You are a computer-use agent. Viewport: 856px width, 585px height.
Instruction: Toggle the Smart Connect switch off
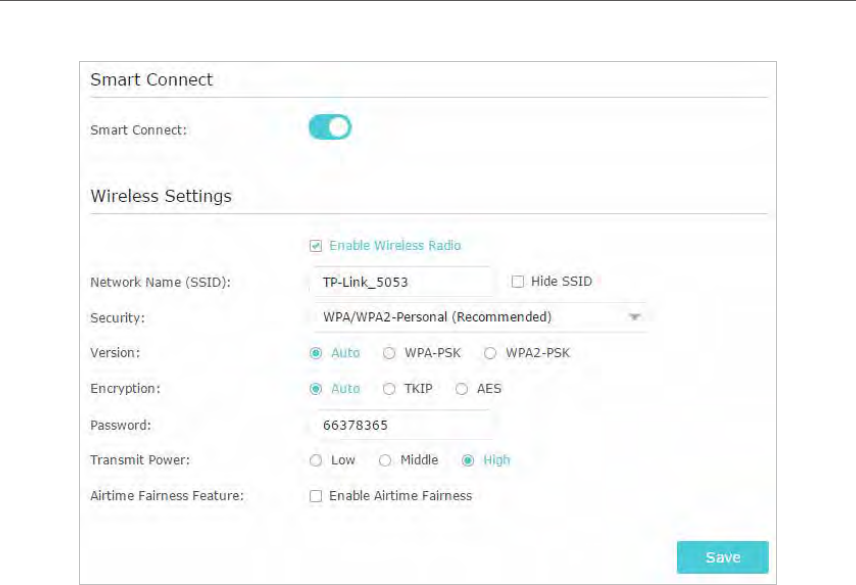(x=330, y=127)
